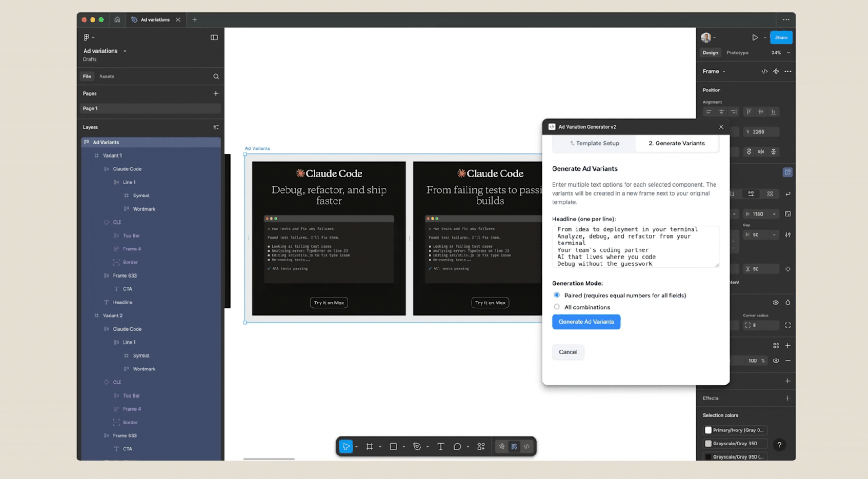The width and height of the screenshot is (868, 479).
Task: Select the Text tool
Action: pyautogui.click(x=440, y=446)
